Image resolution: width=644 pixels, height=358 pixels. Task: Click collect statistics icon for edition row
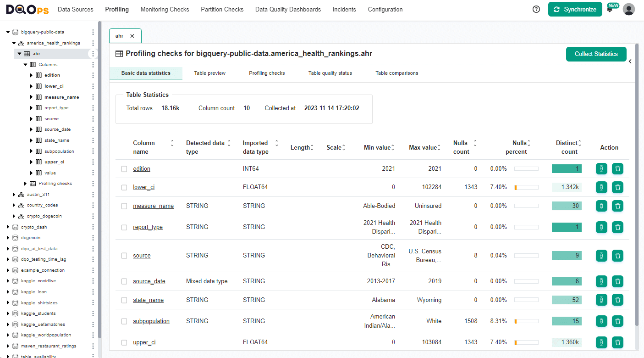601,168
